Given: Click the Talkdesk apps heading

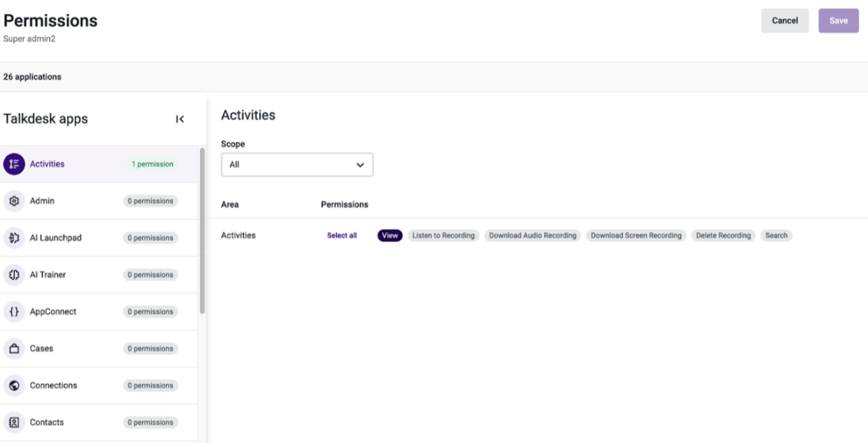Looking at the screenshot, I should point(46,119).
